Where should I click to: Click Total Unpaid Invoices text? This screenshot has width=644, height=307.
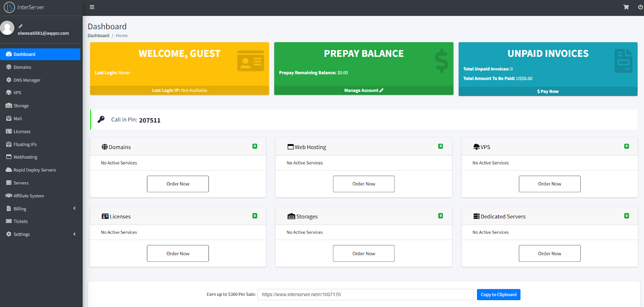(x=488, y=69)
